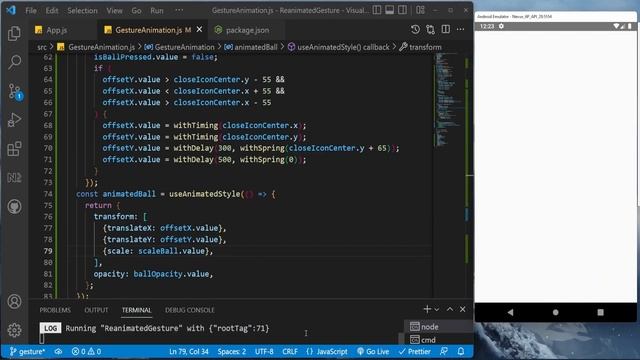Open the Explorer view in the activity bar

coord(14,33)
